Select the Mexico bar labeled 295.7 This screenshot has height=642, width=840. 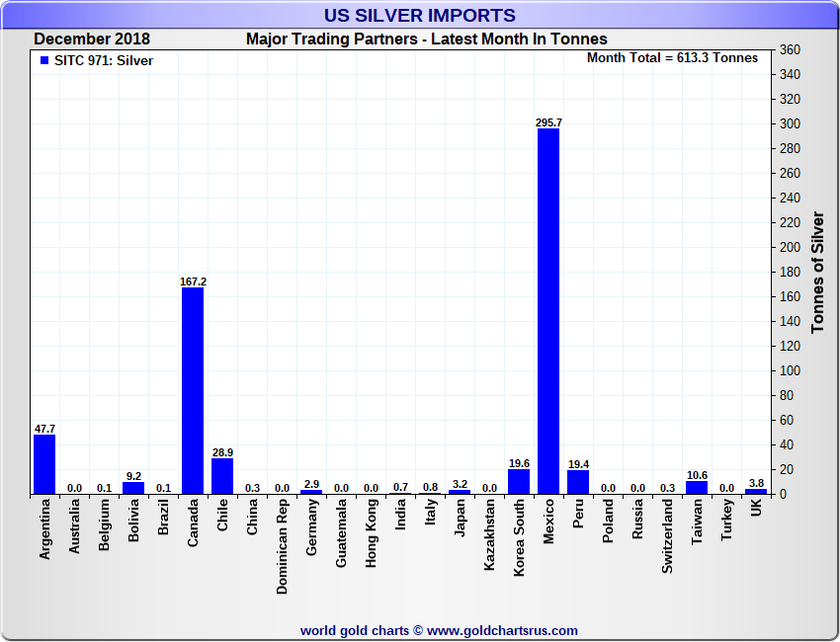(x=548, y=311)
